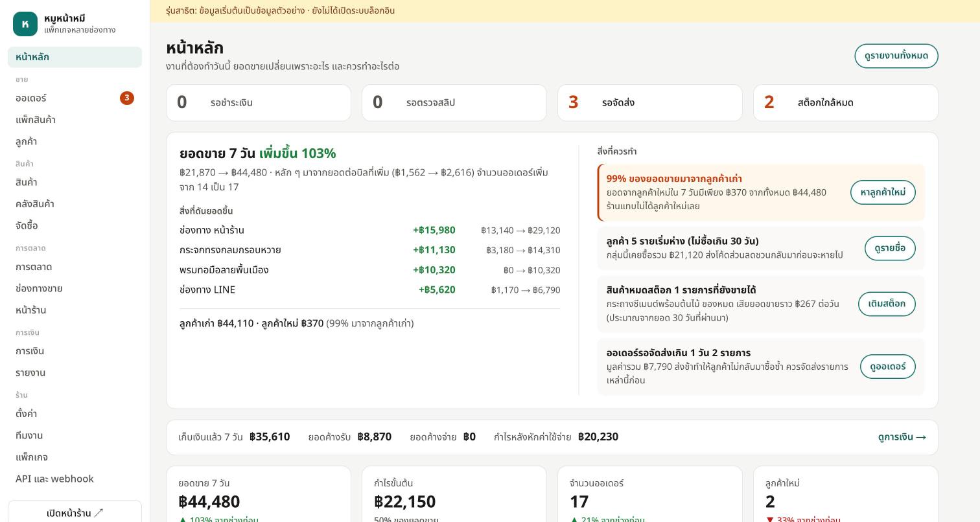Open ตั้งค่า settings page
This screenshot has height=522, width=980.
point(75,414)
